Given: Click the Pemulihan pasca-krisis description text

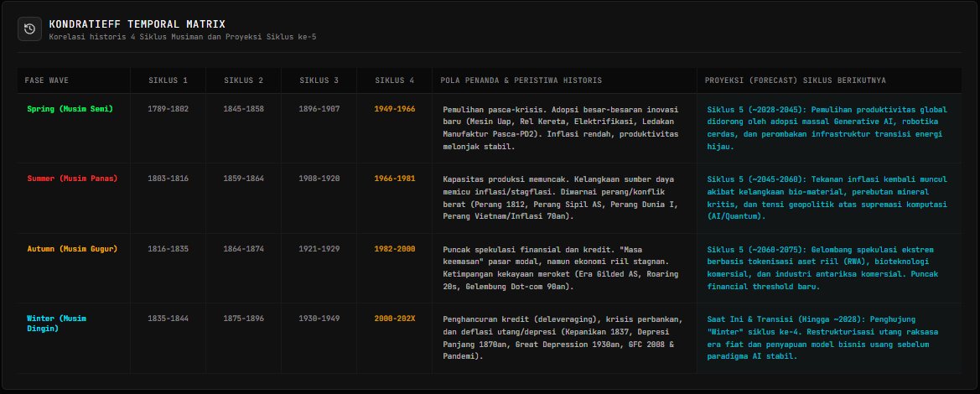Looking at the screenshot, I should point(561,128).
